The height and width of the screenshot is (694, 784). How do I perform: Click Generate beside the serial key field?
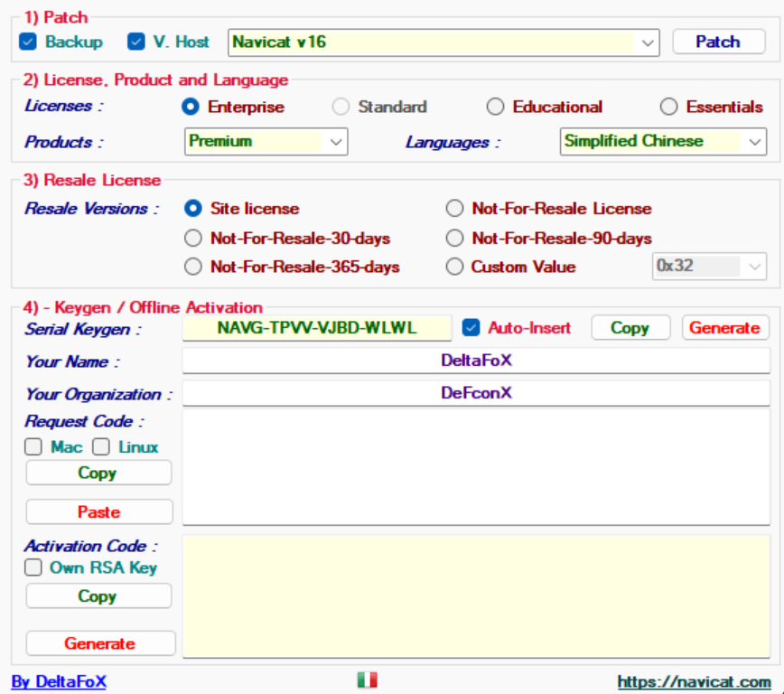coord(724,328)
